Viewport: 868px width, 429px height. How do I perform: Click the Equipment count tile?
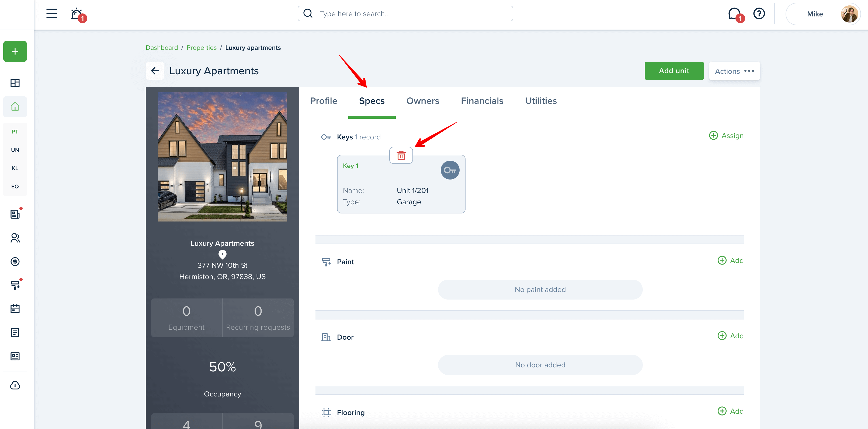tap(186, 318)
